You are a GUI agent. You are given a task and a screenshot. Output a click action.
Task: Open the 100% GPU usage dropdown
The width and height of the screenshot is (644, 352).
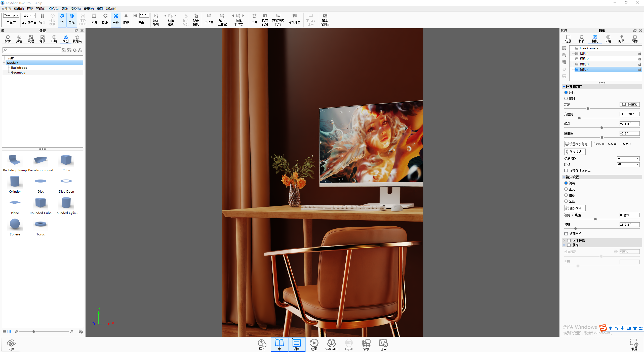pyautogui.click(x=29, y=15)
